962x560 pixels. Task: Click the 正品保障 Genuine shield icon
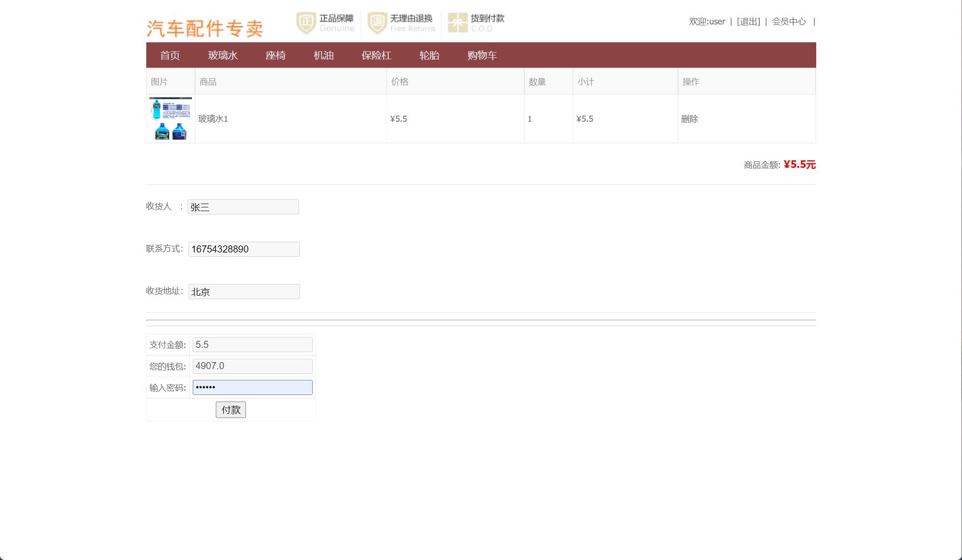[x=306, y=23]
